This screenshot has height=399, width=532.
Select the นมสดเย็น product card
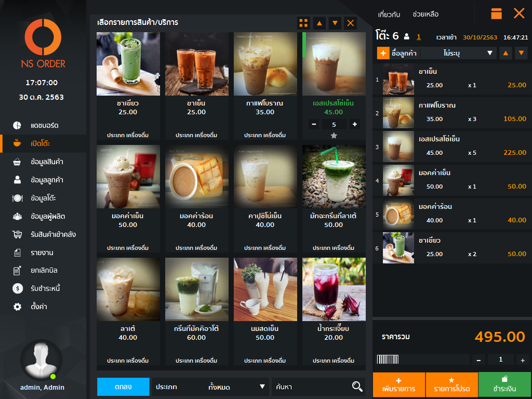tap(265, 311)
